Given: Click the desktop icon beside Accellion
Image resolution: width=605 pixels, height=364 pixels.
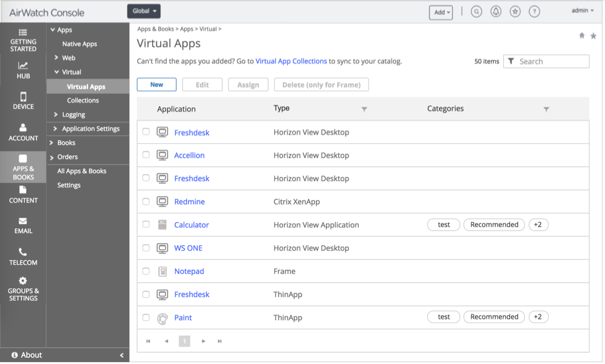Looking at the screenshot, I should pyautogui.click(x=163, y=156).
